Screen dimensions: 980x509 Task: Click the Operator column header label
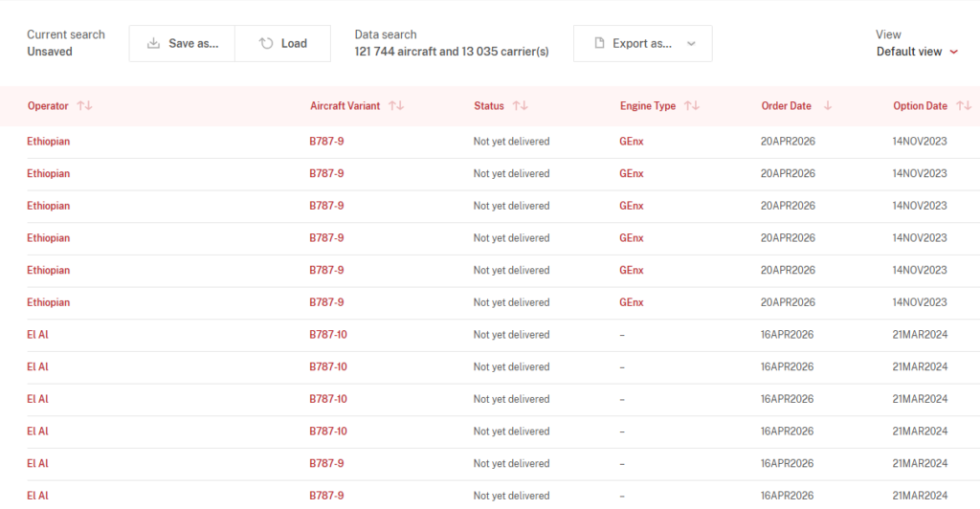click(48, 105)
